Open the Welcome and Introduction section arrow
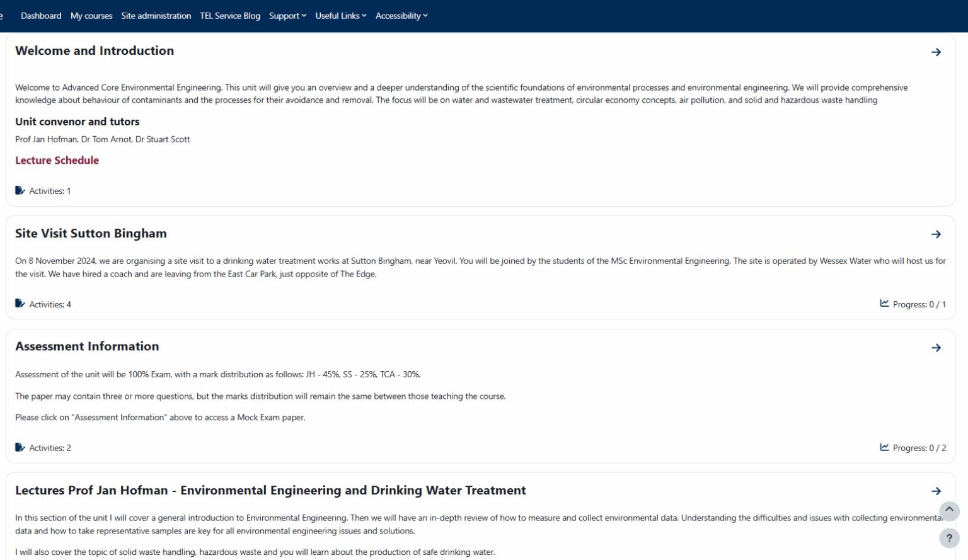968x560 pixels. [936, 52]
